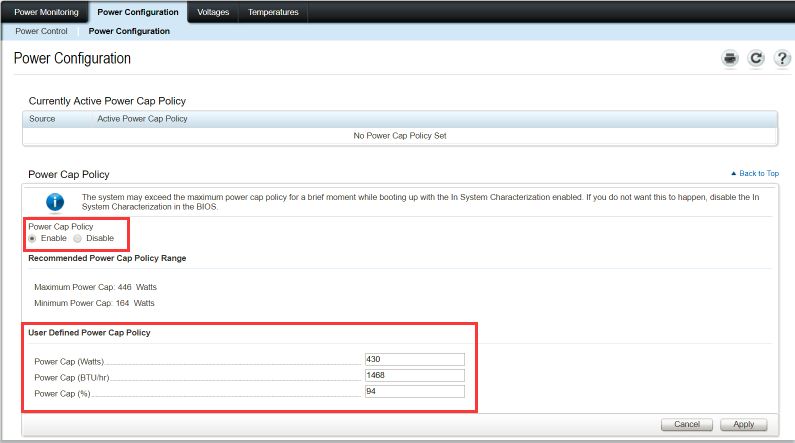Click the blue information icon
Image resolution: width=795 pixels, height=443 pixels.
tap(55, 202)
